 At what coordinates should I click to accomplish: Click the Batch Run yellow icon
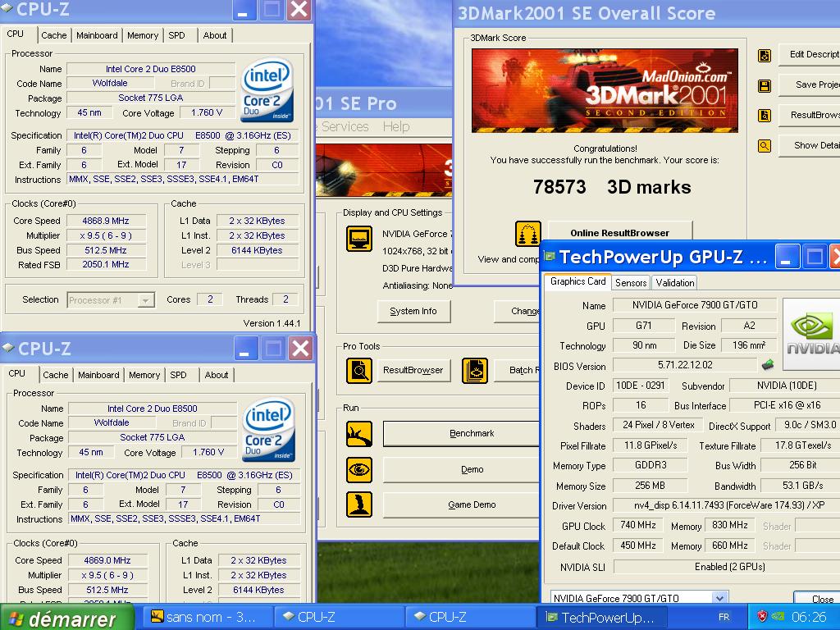475,370
